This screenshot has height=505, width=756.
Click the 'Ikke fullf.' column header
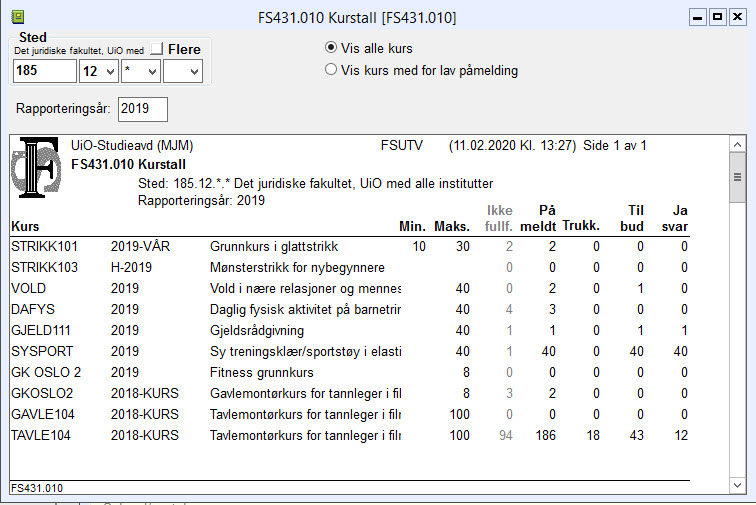coord(499,218)
